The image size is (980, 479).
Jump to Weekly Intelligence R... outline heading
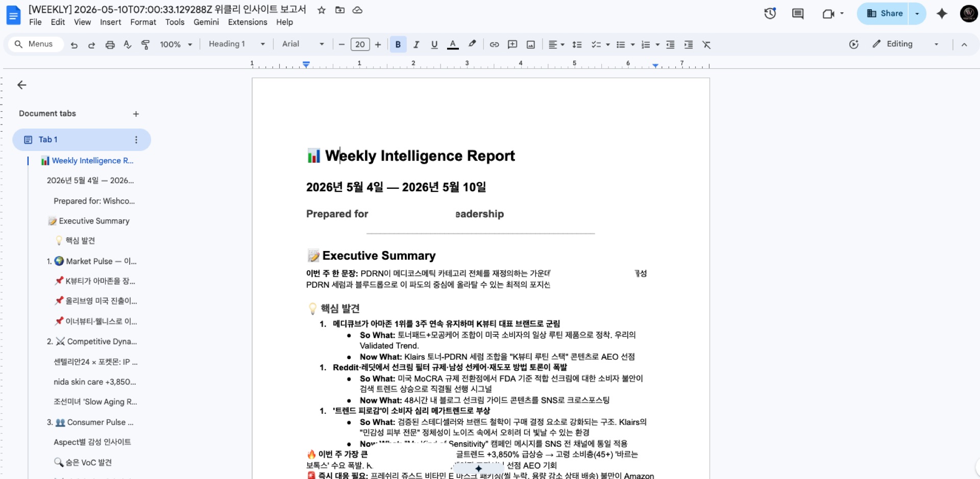(x=87, y=161)
